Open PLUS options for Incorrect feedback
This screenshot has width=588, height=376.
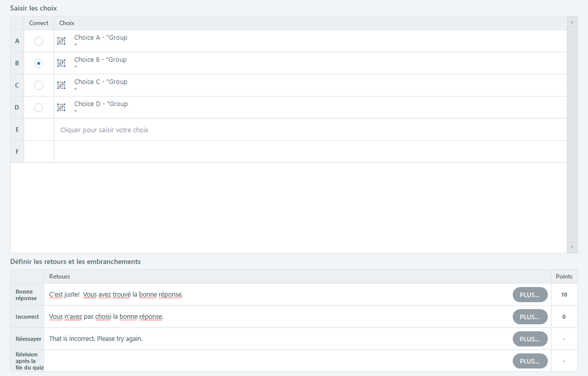tap(530, 317)
